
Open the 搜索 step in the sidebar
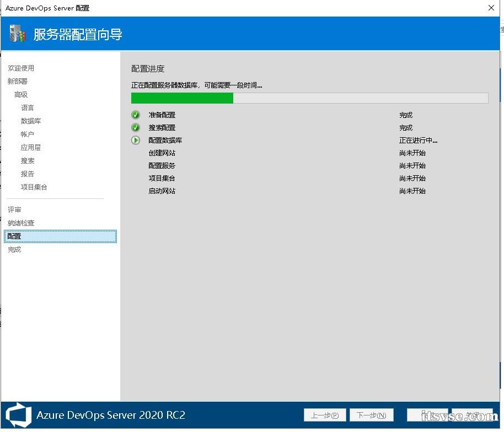click(28, 160)
